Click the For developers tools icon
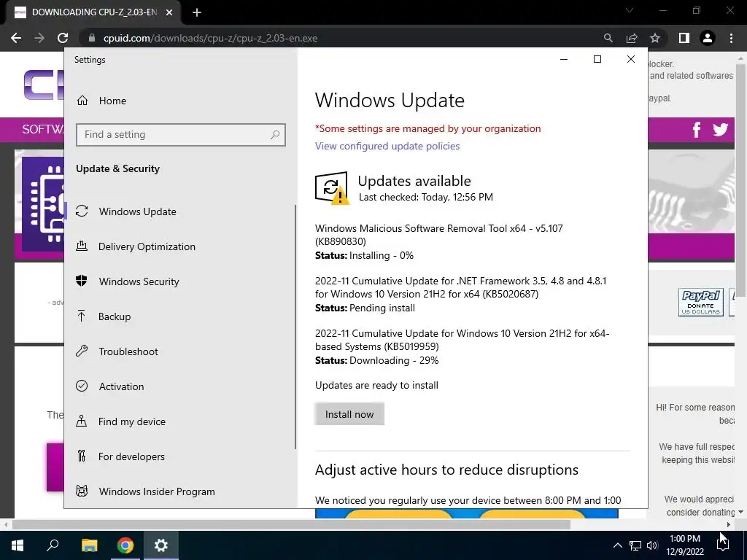Screen dimensions: 747x560 tap(82, 456)
